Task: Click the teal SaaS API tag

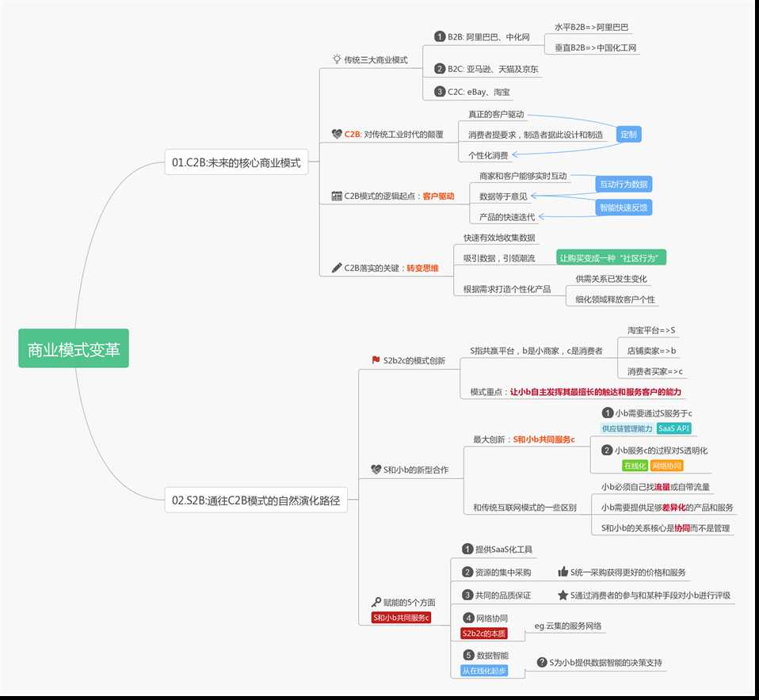Action: pos(673,428)
